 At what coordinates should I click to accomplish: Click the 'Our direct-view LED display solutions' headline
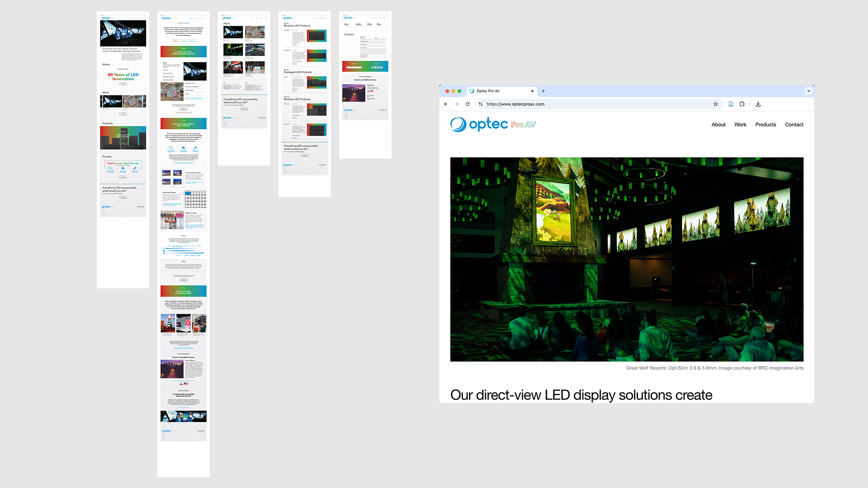581,395
